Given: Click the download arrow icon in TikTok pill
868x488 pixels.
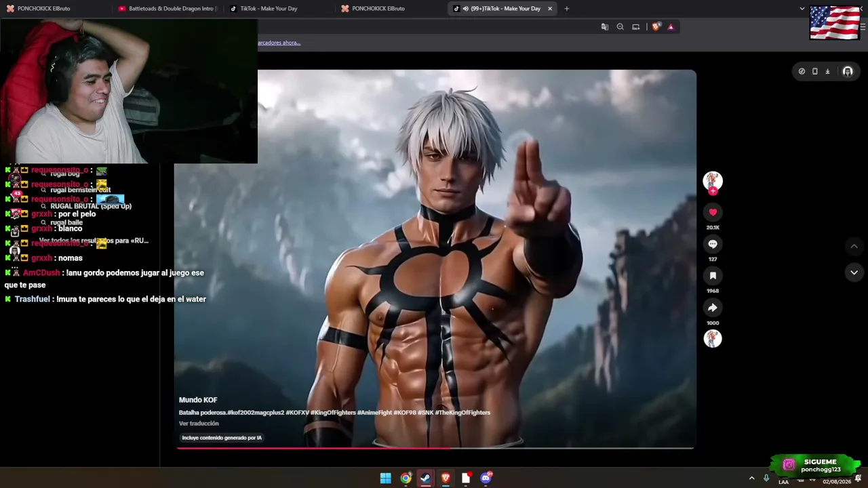Looking at the screenshot, I should point(827,71).
